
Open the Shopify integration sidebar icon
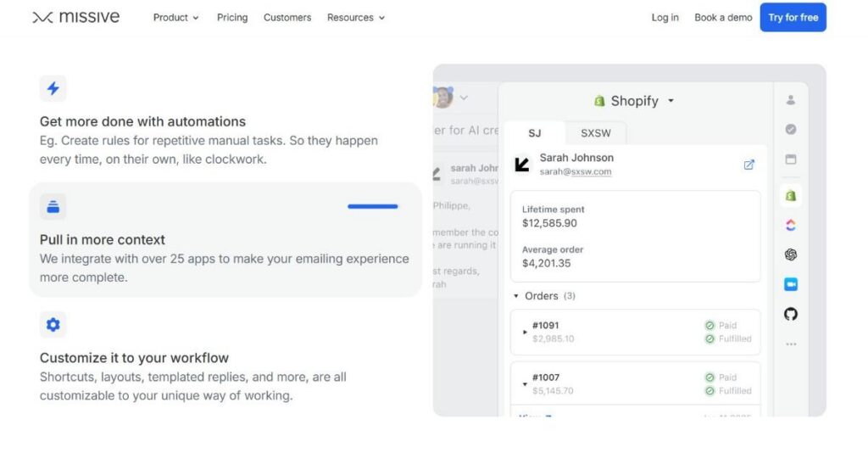click(791, 195)
